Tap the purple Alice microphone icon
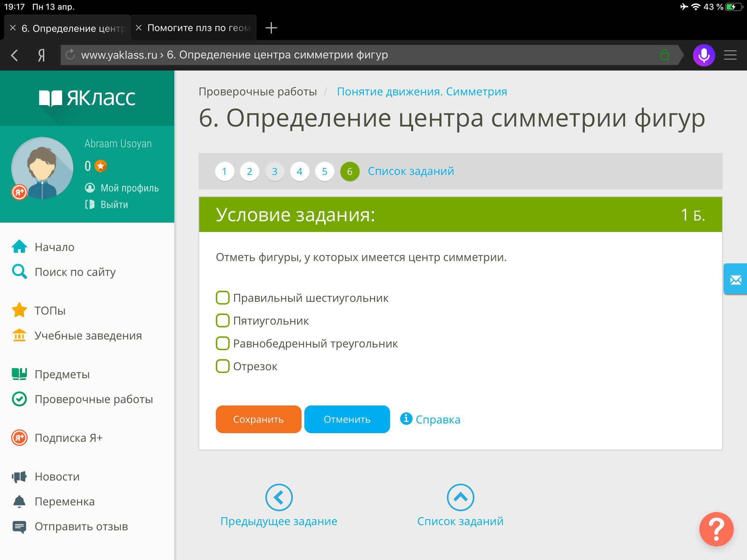Image resolution: width=747 pixels, height=560 pixels. point(704,55)
